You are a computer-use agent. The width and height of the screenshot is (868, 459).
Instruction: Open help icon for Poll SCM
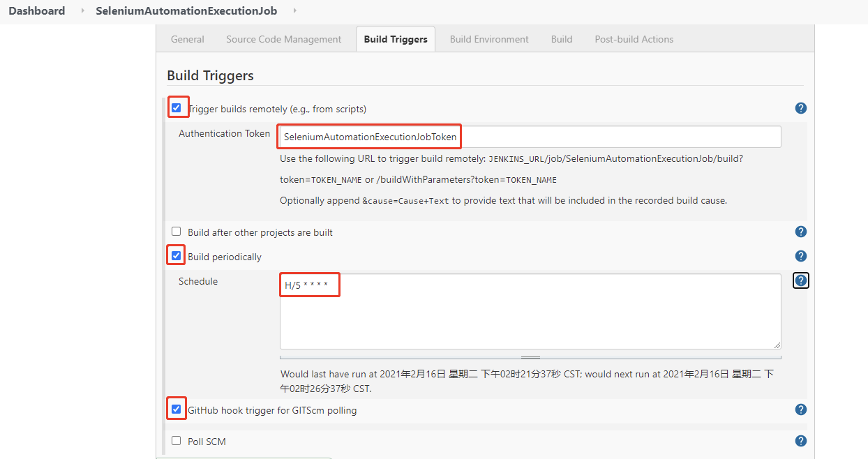click(800, 441)
